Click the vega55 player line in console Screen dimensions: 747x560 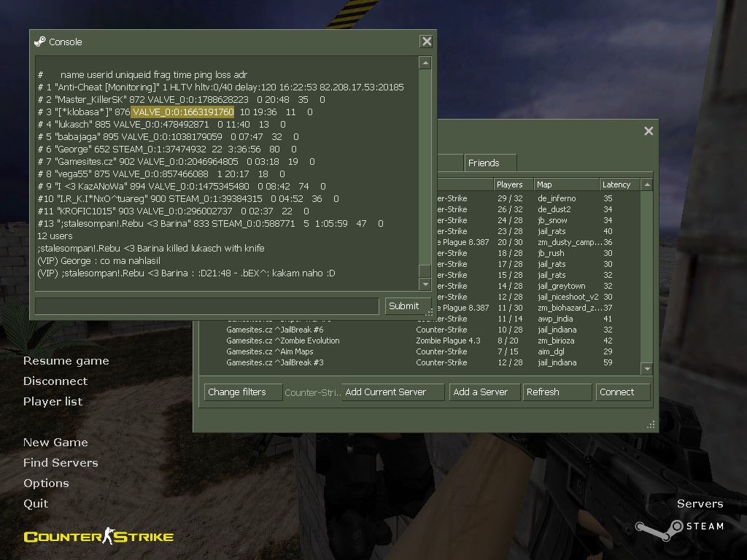[161, 174]
